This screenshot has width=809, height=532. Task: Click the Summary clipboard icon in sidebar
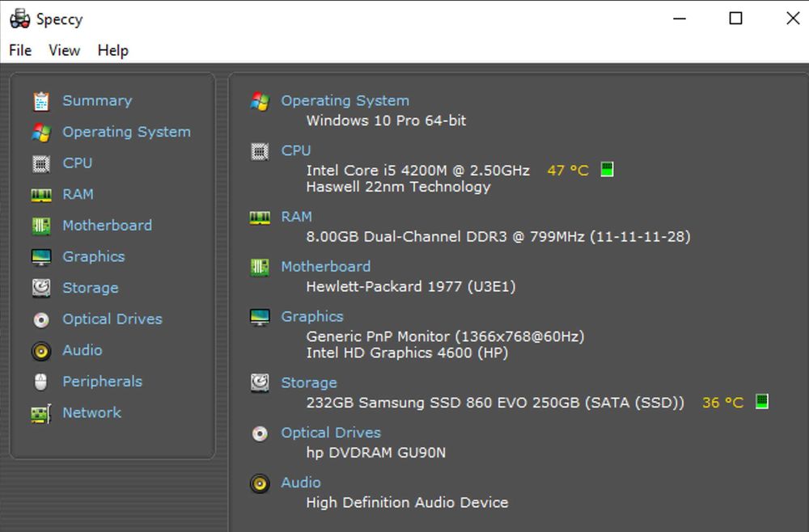(41, 101)
